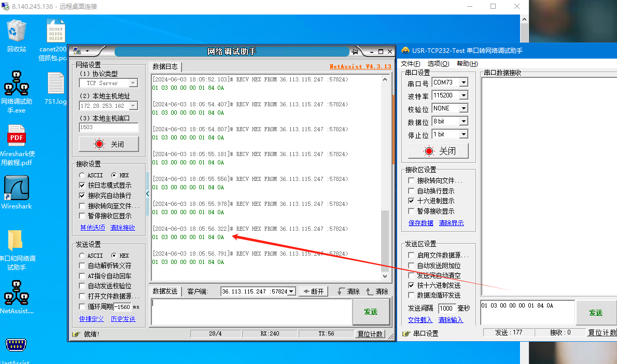The height and width of the screenshot is (364, 617).
Task: Click 发送 button in USR-TCP232 window
Action: [x=596, y=313]
